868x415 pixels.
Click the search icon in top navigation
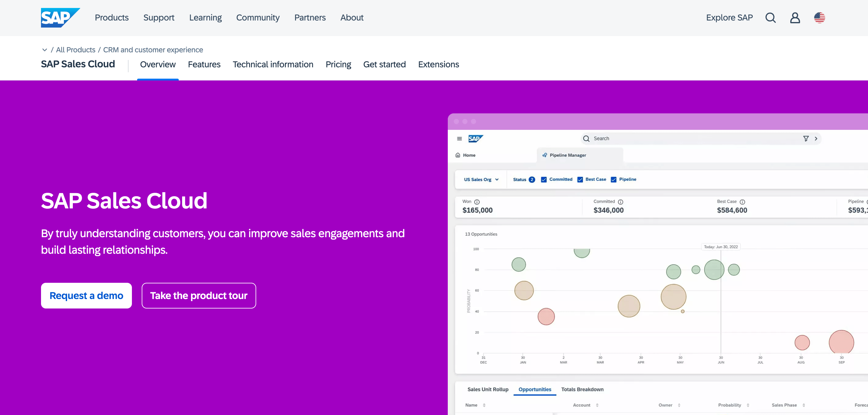coord(771,17)
